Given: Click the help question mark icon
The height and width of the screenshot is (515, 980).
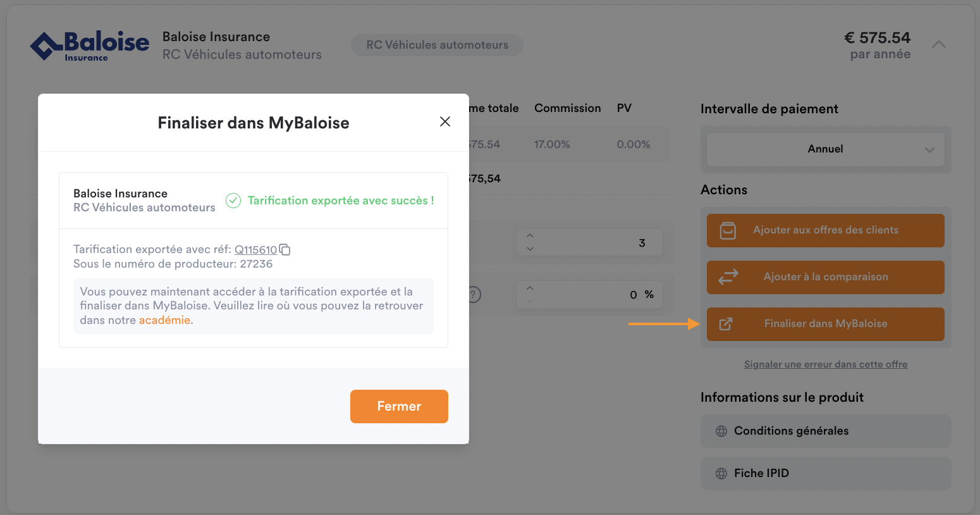Looking at the screenshot, I should click(474, 294).
